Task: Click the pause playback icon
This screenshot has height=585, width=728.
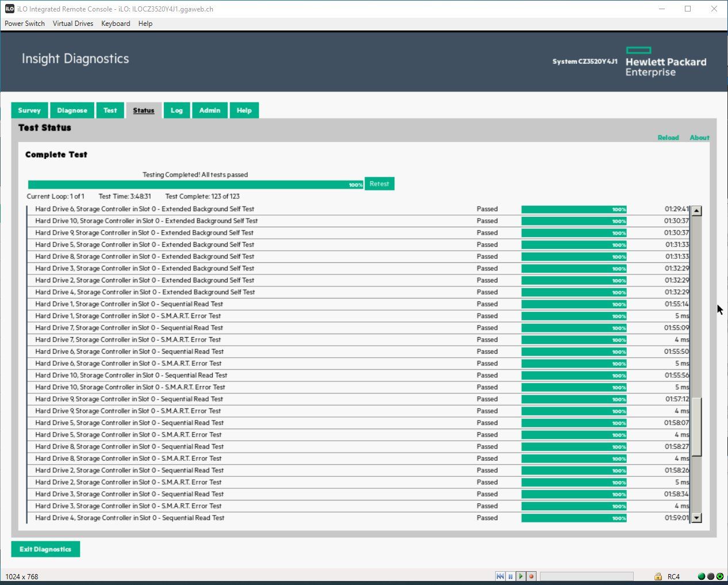Action: pyautogui.click(x=510, y=576)
